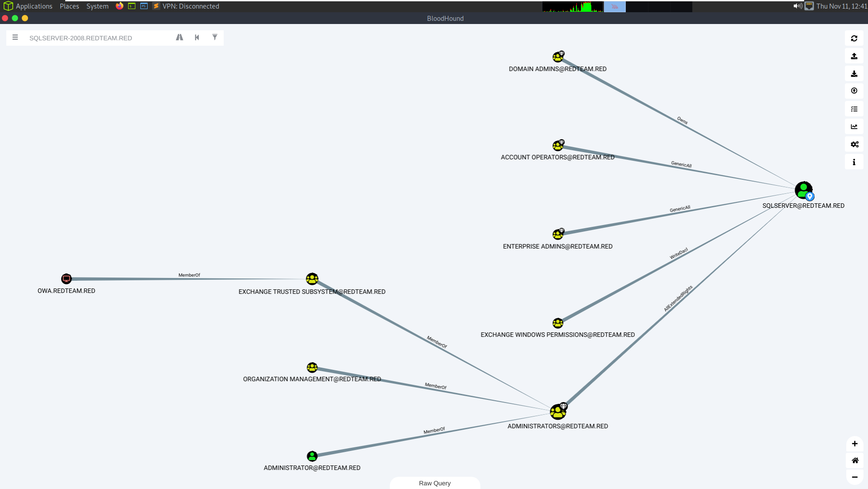Click the upload data circle-arrow icon
This screenshot has height=489, width=868.
(854, 91)
